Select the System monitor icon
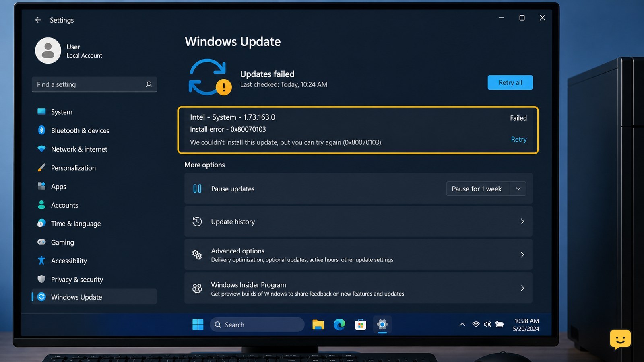 tap(41, 111)
